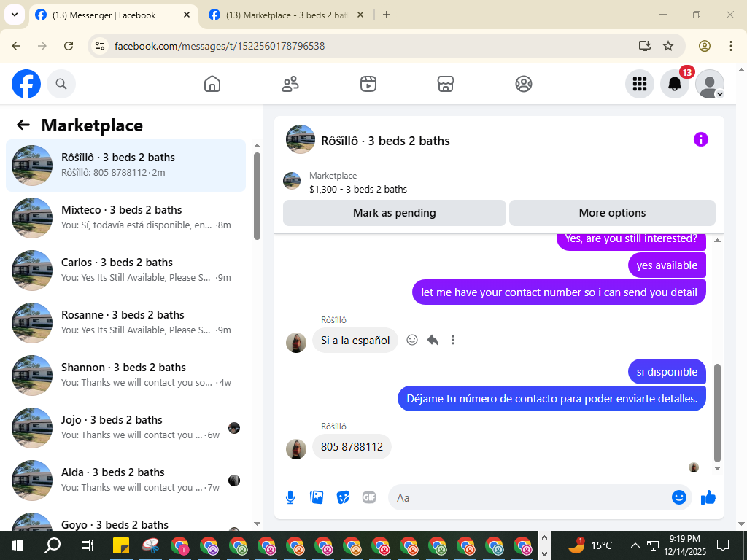Select Aida conversation in list
The height and width of the screenshot is (560, 747).
[x=125, y=480]
